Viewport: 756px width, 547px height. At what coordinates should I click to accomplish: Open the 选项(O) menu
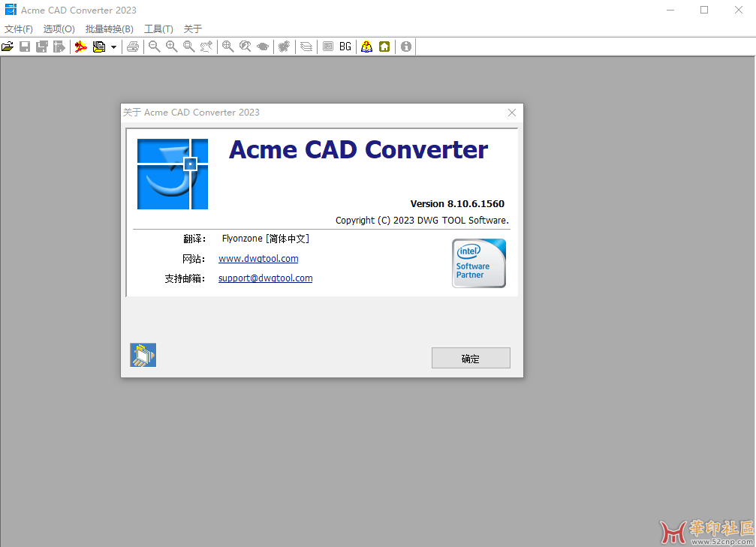(x=59, y=29)
